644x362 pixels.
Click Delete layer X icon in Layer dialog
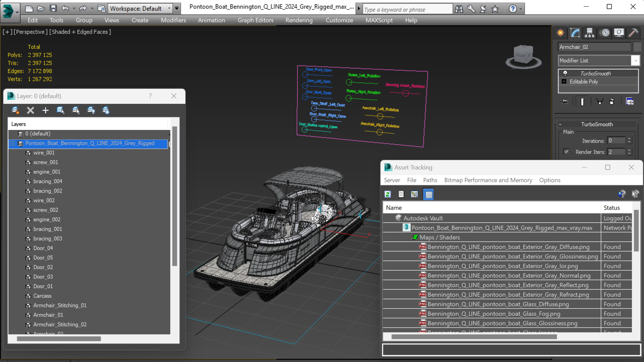click(31, 110)
